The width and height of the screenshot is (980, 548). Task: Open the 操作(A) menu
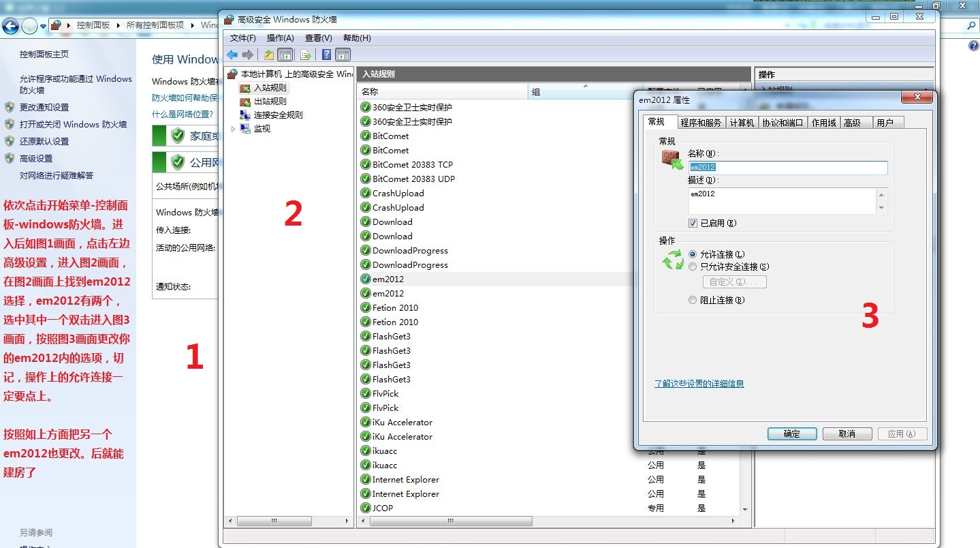pyautogui.click(x=281, y=38)
